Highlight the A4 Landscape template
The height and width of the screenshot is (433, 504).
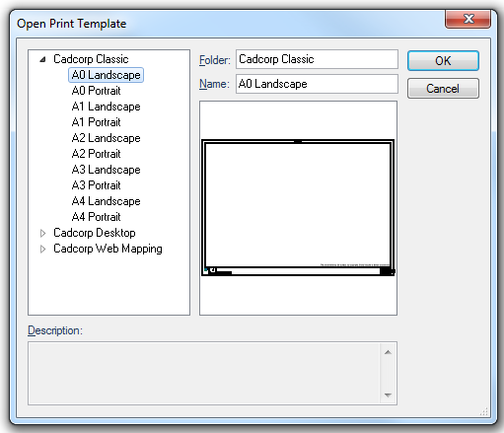[106, 201]
